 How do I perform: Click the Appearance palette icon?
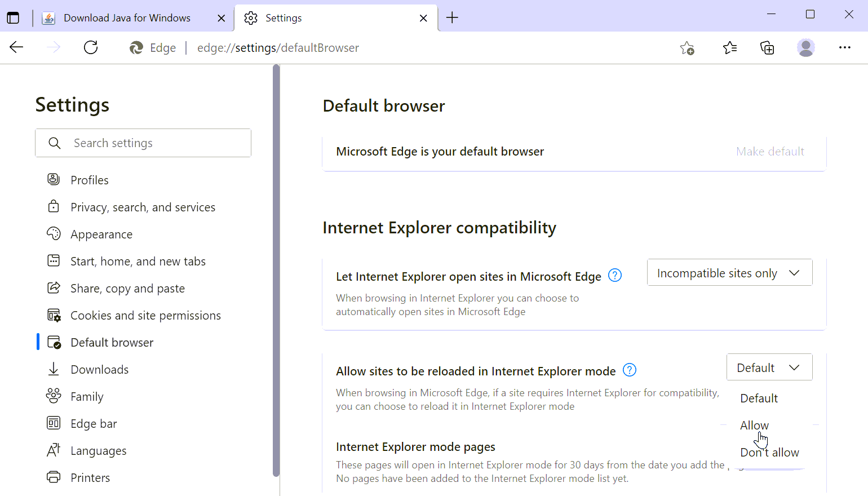[x=54, y=233]
